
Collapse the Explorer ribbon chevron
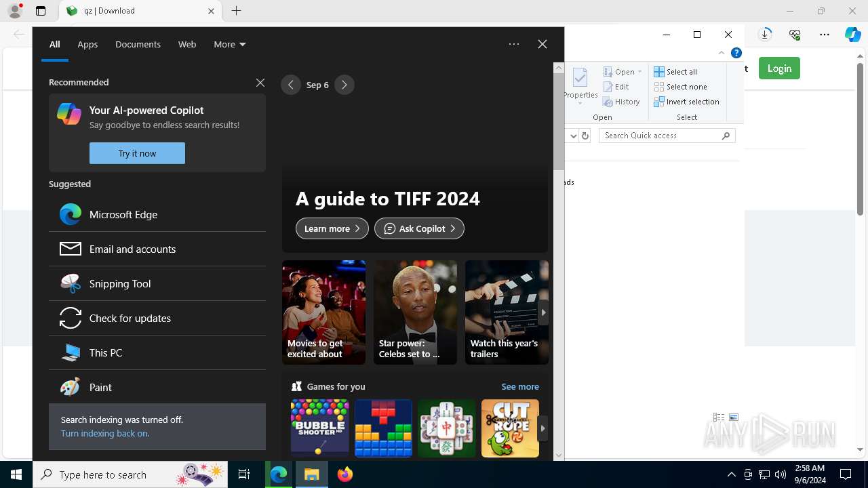click(x=722, y=53)
